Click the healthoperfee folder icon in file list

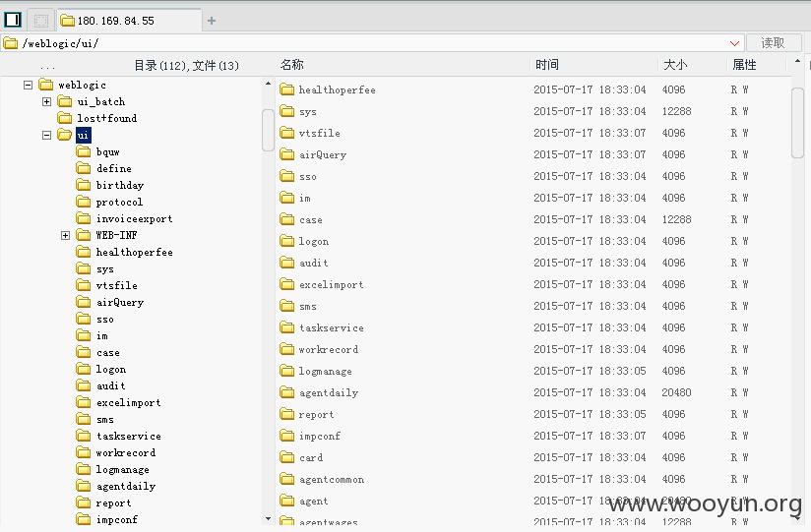coord(287,89)
